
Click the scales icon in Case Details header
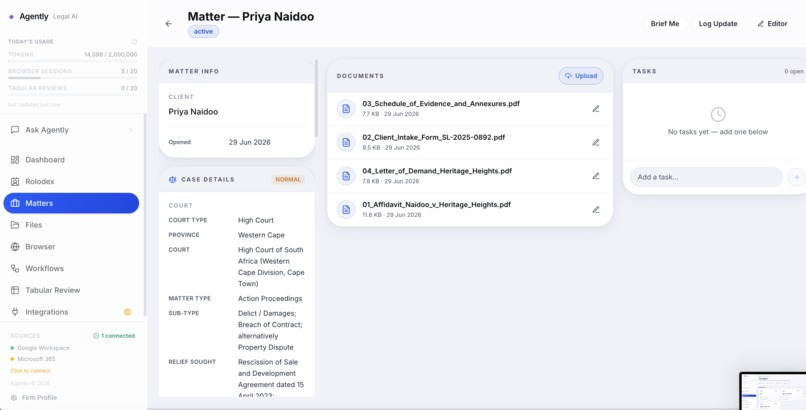pos(172,180)
